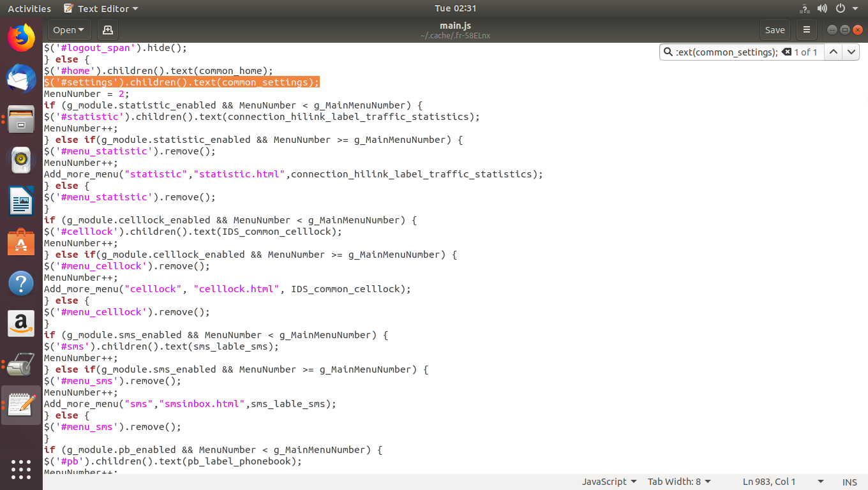The height and width of the screenshot is (490, 868).
Task: Open the Amazon dock icon
Action: [x=21, y=323]
